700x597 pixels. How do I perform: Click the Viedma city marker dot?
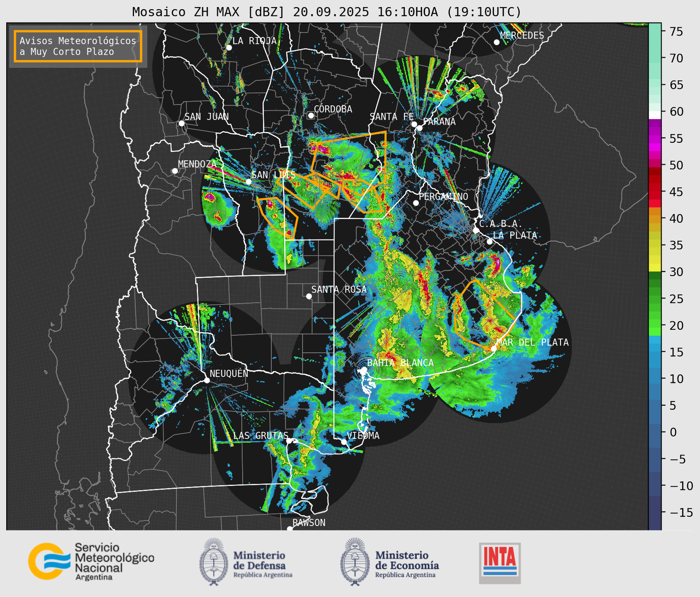click(x=344, y=442)
